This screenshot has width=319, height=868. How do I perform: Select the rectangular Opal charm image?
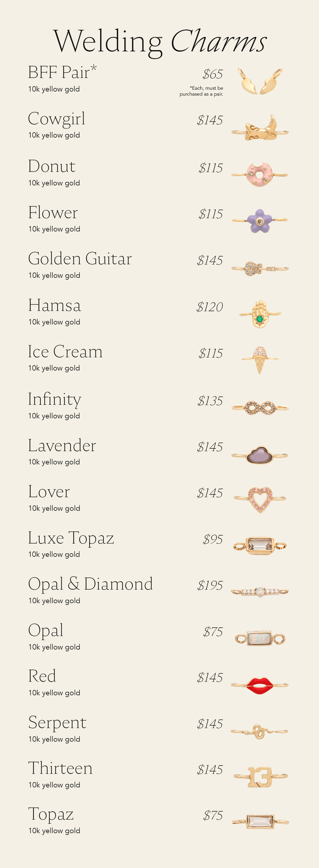[x=260, y=638]
